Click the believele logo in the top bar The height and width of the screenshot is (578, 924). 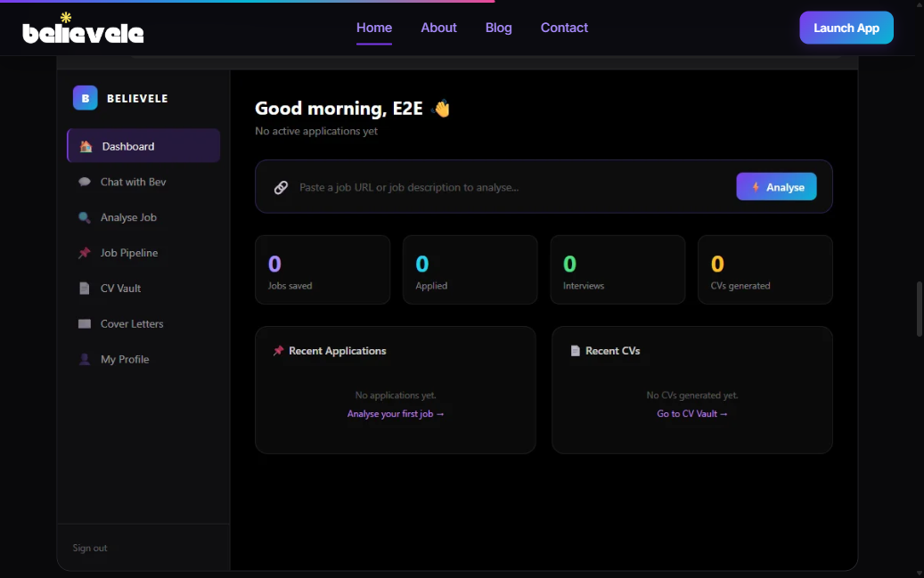point(83,30)
